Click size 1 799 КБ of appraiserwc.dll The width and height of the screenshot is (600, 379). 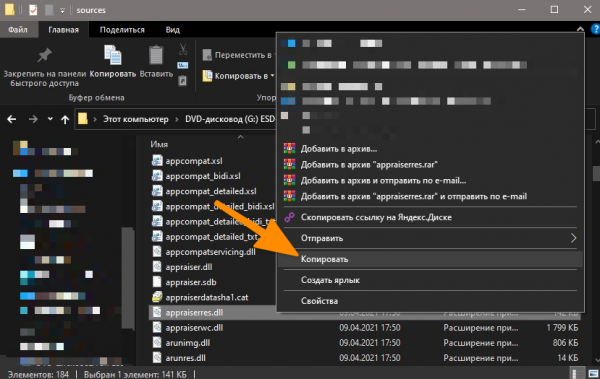click(x=562, y=328)
